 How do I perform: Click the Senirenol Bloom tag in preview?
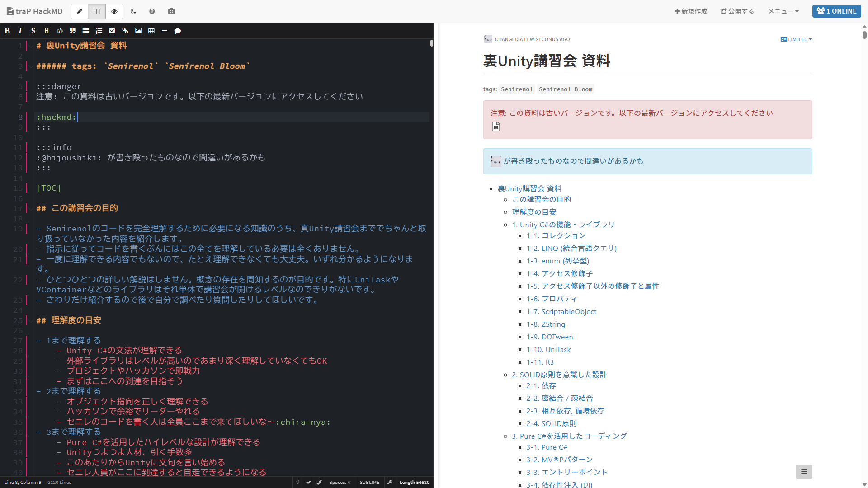(566, 89)
